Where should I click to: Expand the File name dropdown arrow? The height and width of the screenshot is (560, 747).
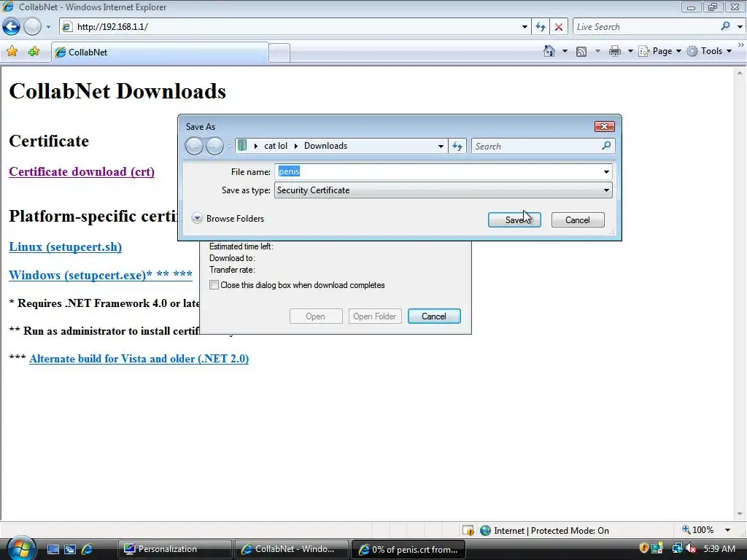pyautogui.click(x=606, y=172)
